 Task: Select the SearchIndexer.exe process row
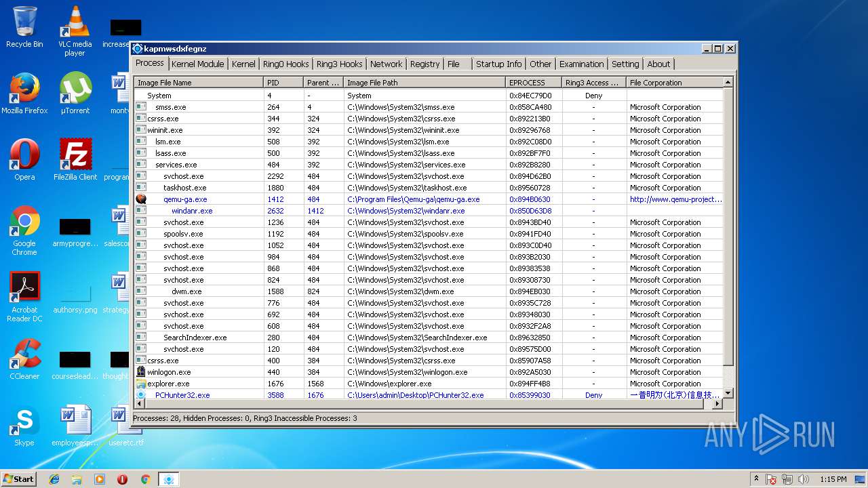click(429, 338)
